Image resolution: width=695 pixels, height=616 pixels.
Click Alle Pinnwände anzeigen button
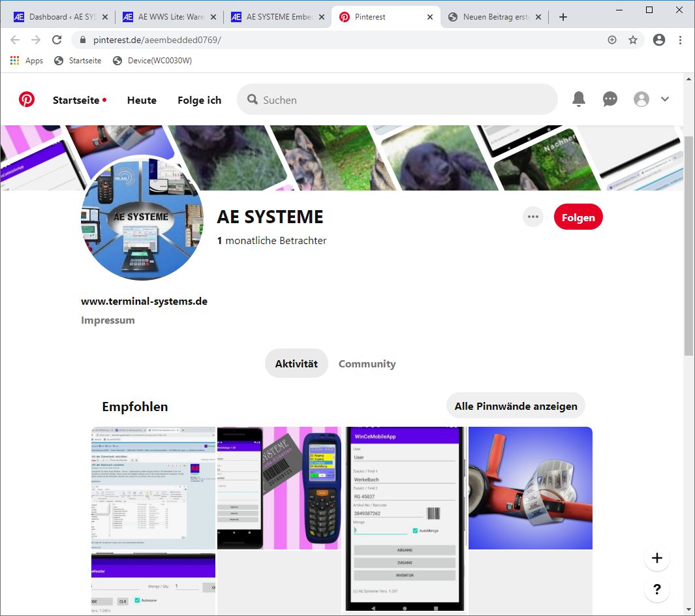point(516,406)
